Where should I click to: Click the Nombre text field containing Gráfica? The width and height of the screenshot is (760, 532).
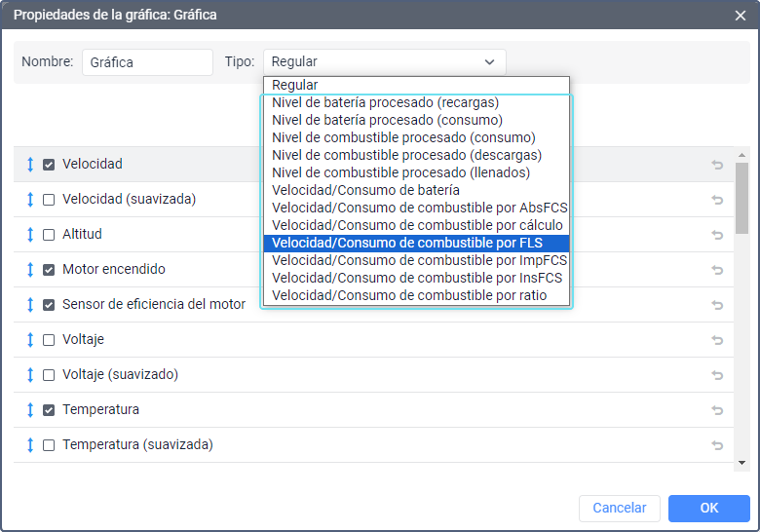click(x=147, y=62)
